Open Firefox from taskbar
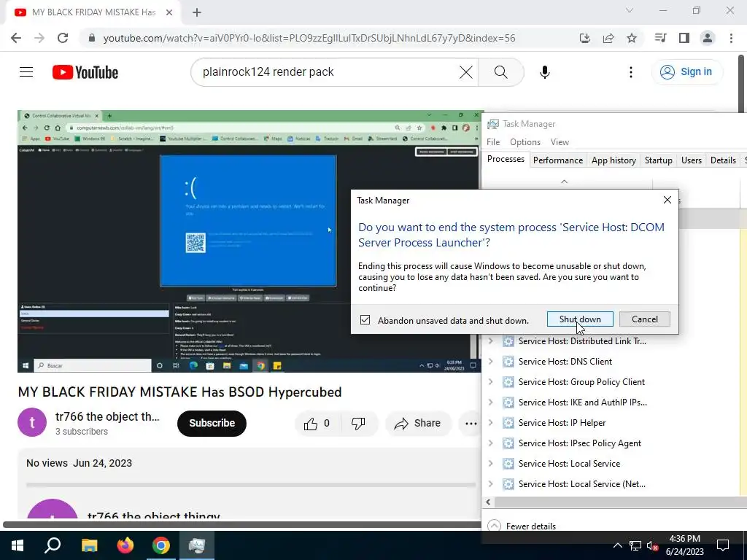This screenshot has height=560, width=747. [125, 545]
